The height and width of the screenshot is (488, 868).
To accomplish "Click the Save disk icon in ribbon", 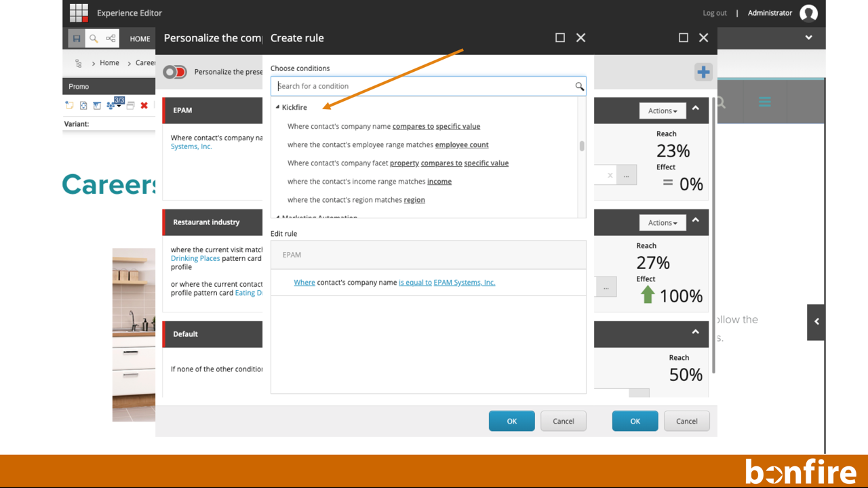I will tap(77, 39).
